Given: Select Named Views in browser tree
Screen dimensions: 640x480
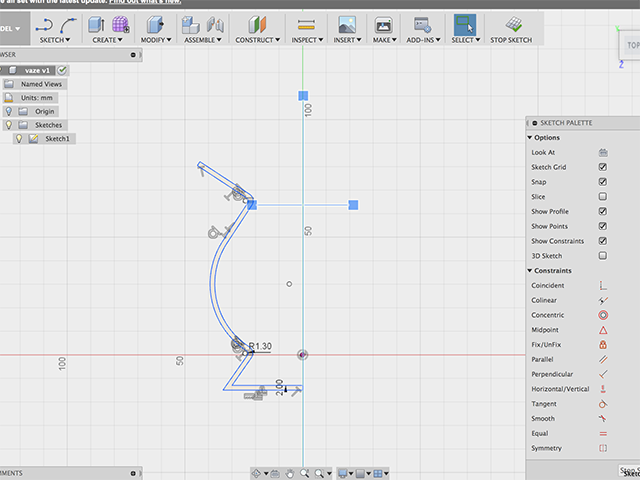Looking at the screenshot, I should 41,84.
